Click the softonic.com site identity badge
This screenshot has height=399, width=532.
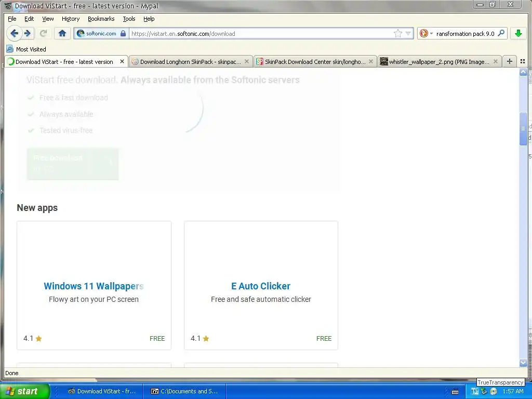(101, 33)
